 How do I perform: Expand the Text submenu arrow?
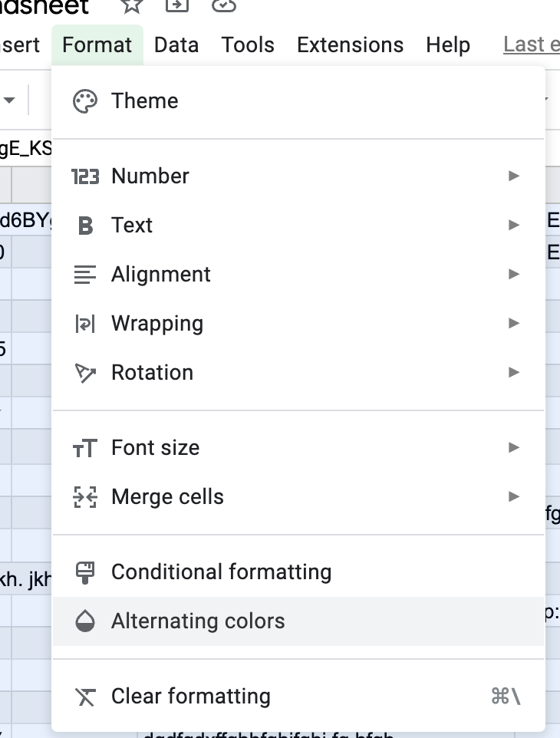[x=514, y=226]
